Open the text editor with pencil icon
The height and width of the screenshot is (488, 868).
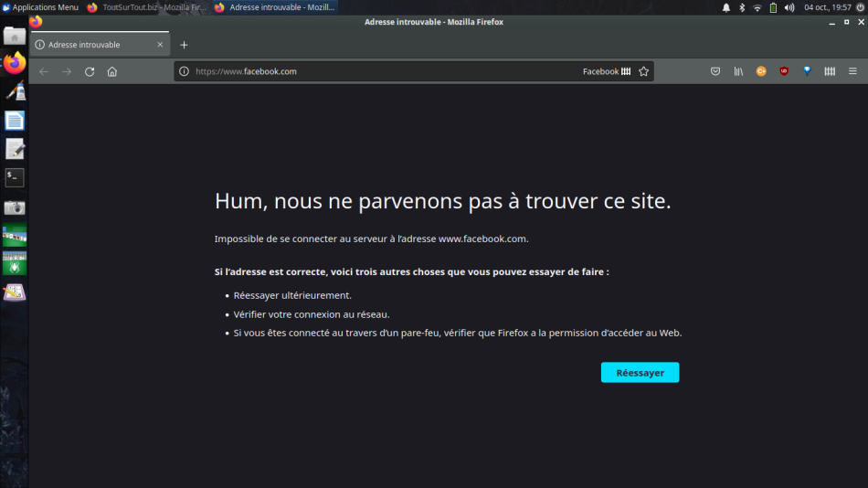15,149
